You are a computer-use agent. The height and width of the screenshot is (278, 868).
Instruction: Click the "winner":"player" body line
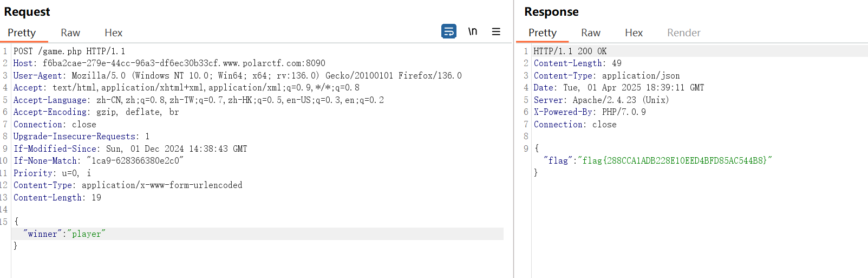tap(64, 234)
